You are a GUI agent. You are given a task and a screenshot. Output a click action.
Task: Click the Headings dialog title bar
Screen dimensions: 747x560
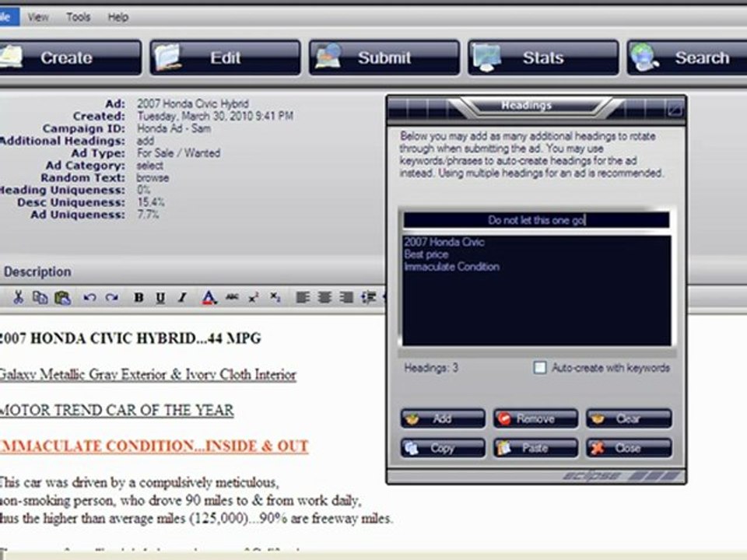tap(536, 109)
